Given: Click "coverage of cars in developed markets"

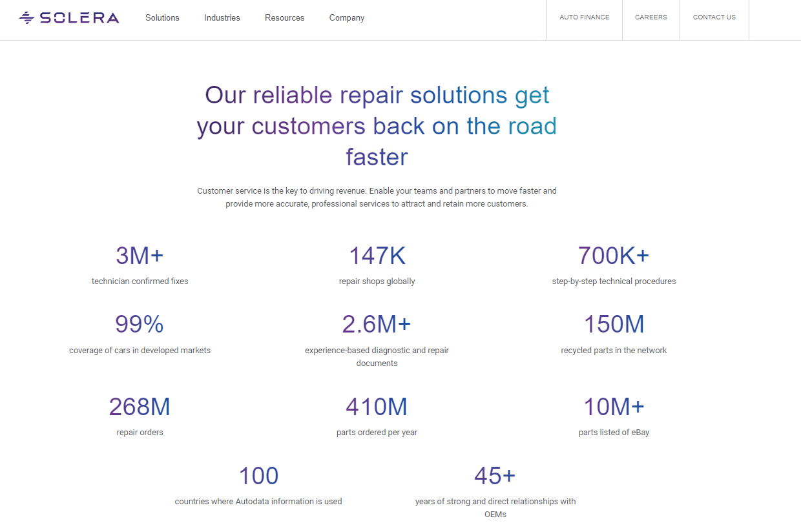Looking at the screenshot, I should [x=140, y=351].
